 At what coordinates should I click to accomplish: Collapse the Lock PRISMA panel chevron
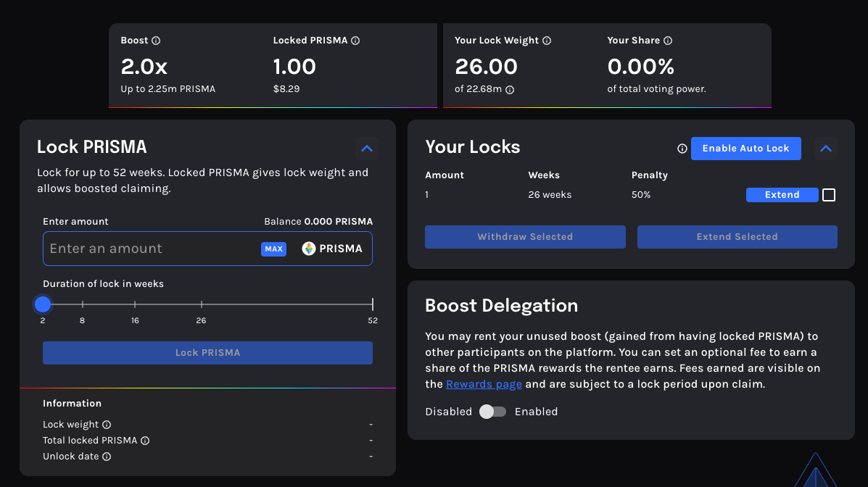[366, 149]
